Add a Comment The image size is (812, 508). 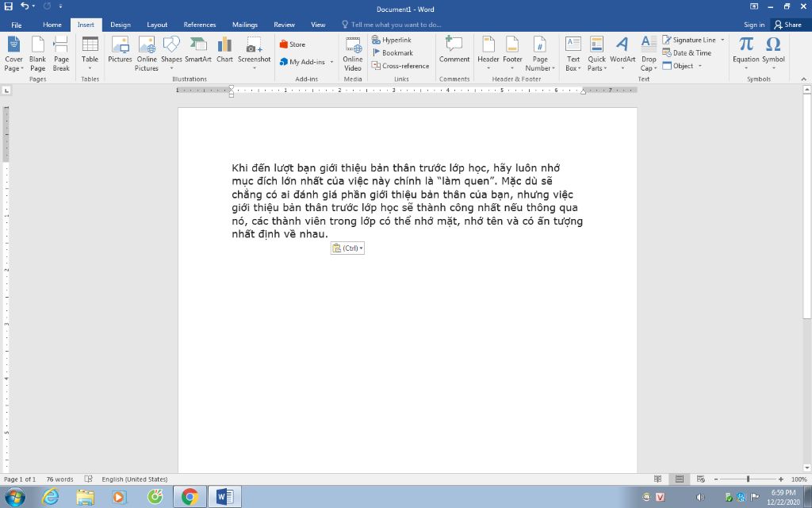454,50
